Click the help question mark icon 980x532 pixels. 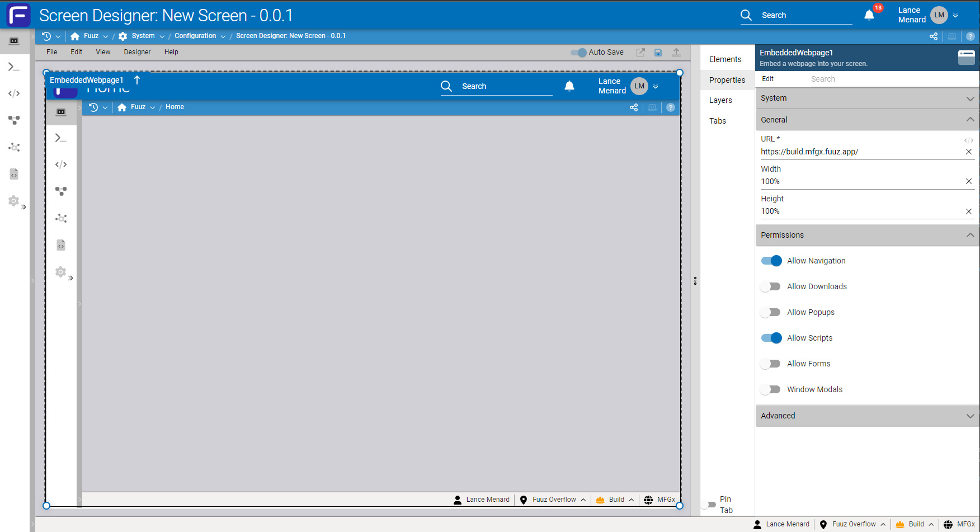[970, 36]
